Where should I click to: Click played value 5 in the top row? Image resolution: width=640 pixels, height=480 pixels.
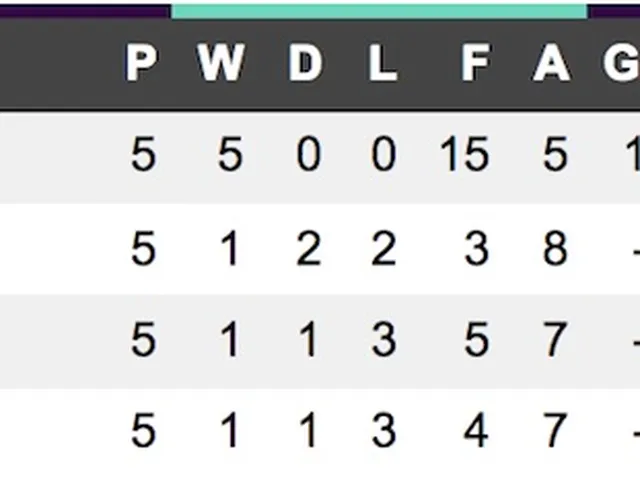143,156
